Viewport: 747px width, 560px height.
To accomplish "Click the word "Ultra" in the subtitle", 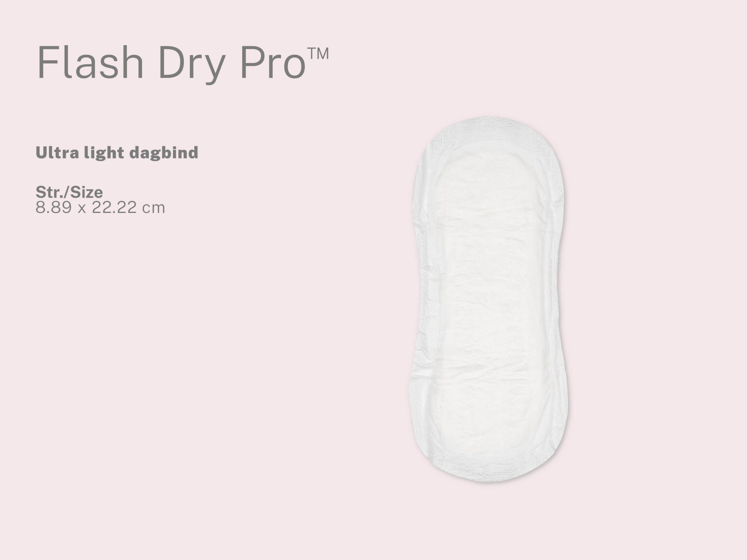I will 57,153.
